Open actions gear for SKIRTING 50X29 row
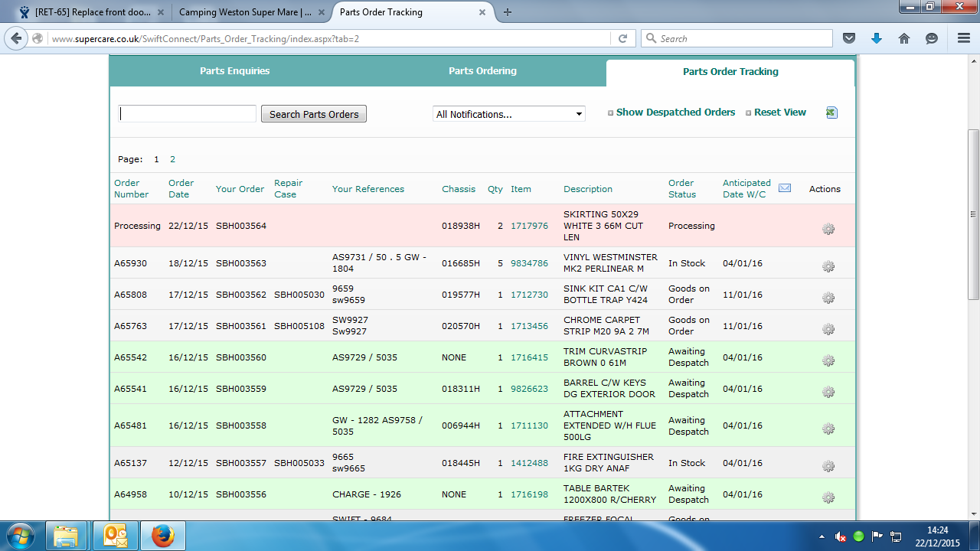The image size is (980, 551). [828, 229]
